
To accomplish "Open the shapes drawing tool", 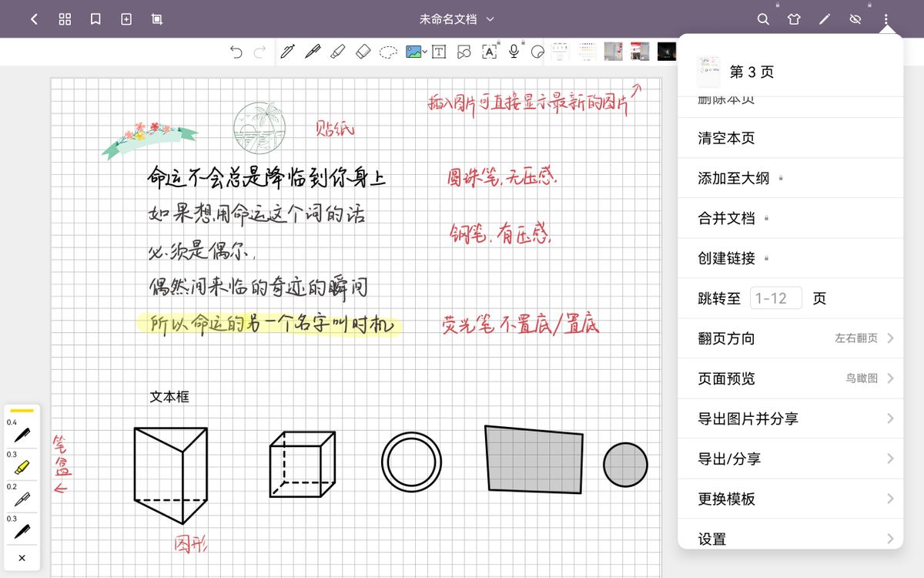I will pos(464,52).
